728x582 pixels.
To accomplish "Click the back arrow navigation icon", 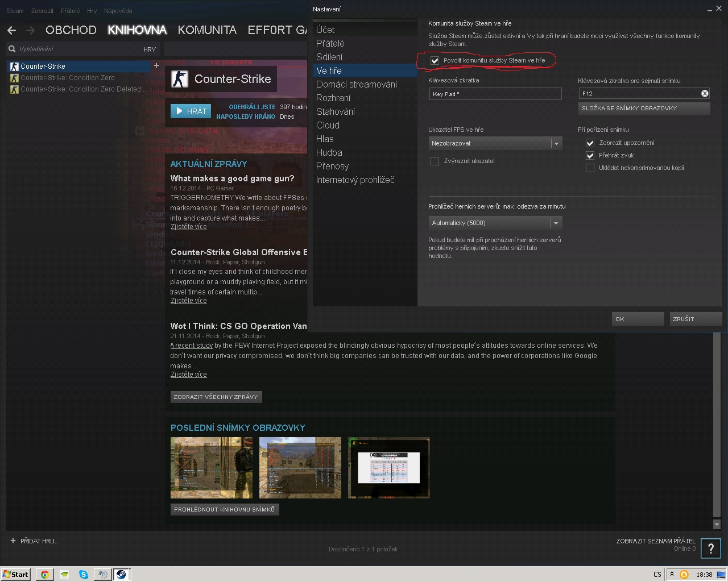I will tap(12, 30).
